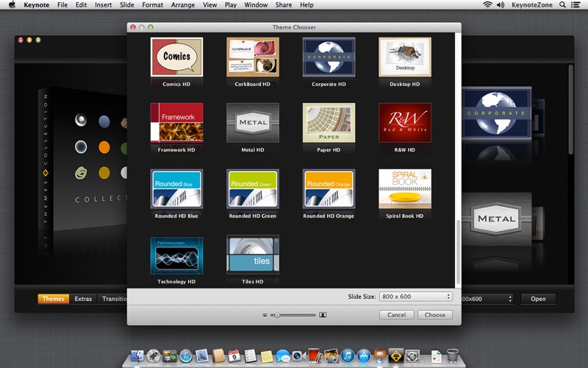The height and width of the screenshot is (368, 588).
Task: Open Mission Control from the dock
Action: pyautogui.click(x=170, y=355)
